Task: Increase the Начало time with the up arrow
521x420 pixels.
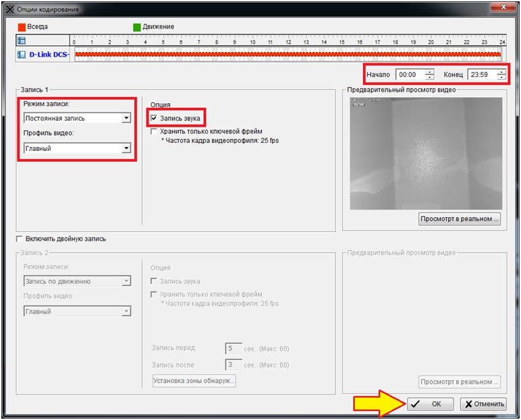Action: [429, 71]
